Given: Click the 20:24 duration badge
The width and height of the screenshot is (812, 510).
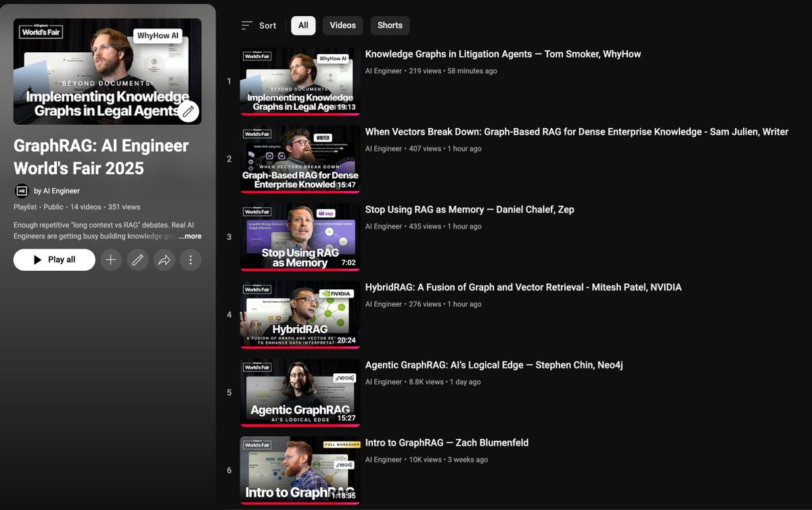Looking at the screenshot, I should (346, 341).
